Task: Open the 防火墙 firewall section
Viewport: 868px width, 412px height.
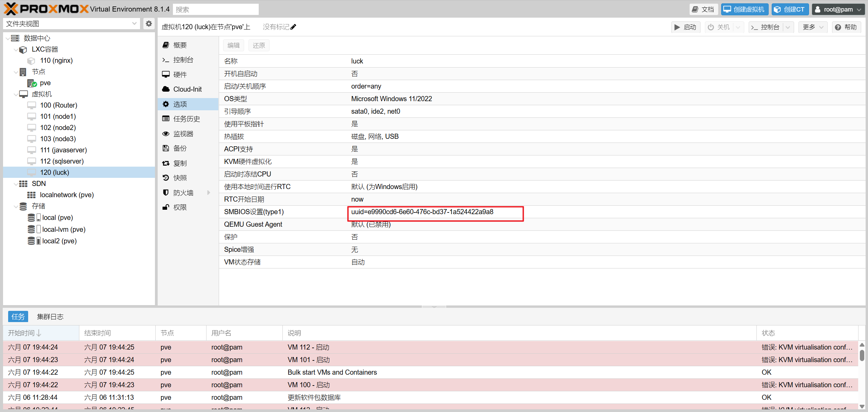Action: pyautogui.click(x=183, y=193)
